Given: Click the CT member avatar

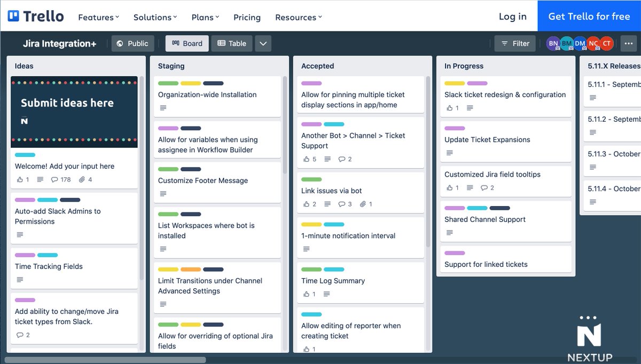Looking at the screenshot, I should click(607, 43).
